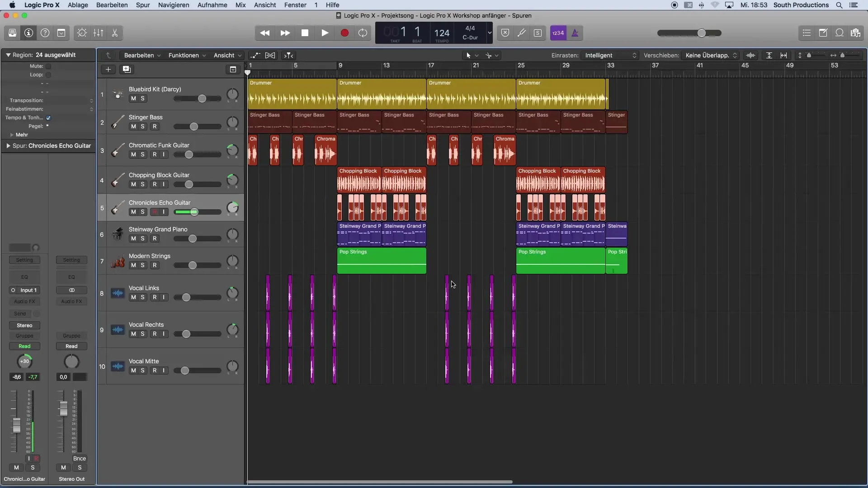The image size is (868, 488).
Task: Toggle the Tempo & Tonh... checkbox
Action: coord(48,118)
